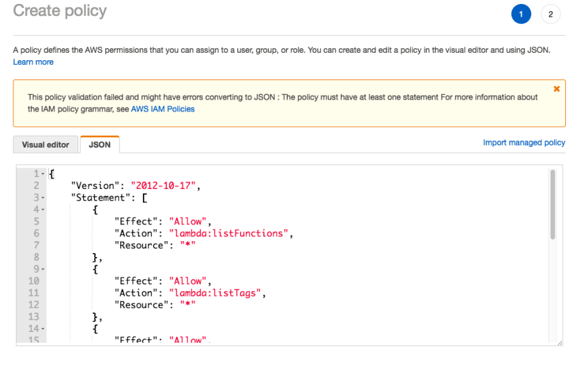
Task: Switch to the Visual editor tab
Action: point(45,145)
